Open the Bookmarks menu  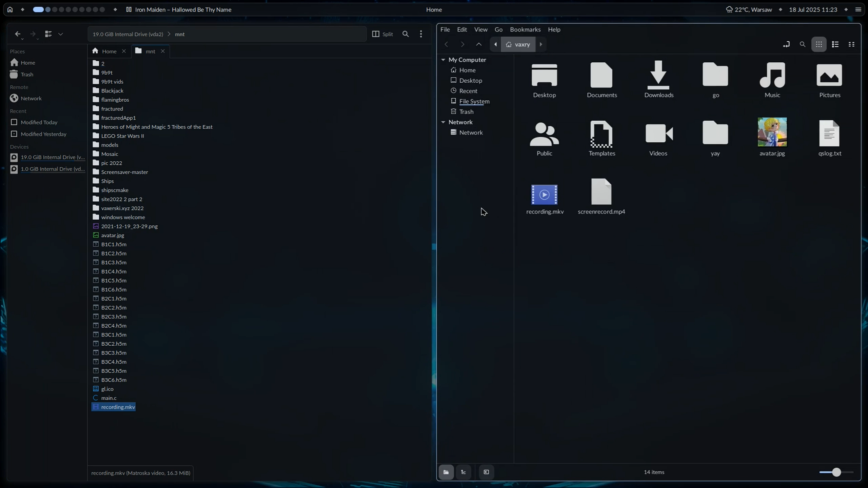point(525,29)
